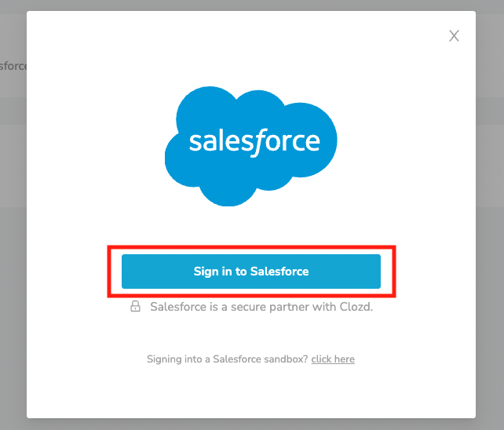Click the dimmed strip below the dialog
The image size is (504, 430).
pos(251,425)
